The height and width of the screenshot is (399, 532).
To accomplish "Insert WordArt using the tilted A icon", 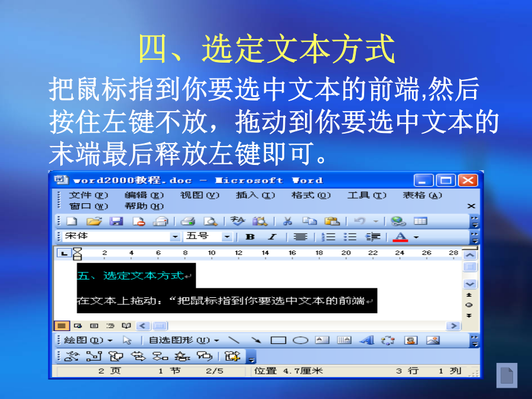I will (366, 340).
